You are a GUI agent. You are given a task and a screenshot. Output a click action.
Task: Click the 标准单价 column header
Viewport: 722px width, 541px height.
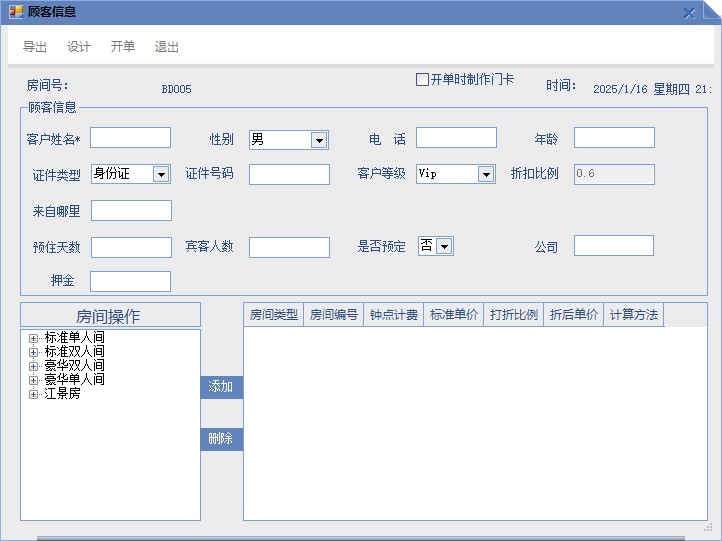click(454, 315)
